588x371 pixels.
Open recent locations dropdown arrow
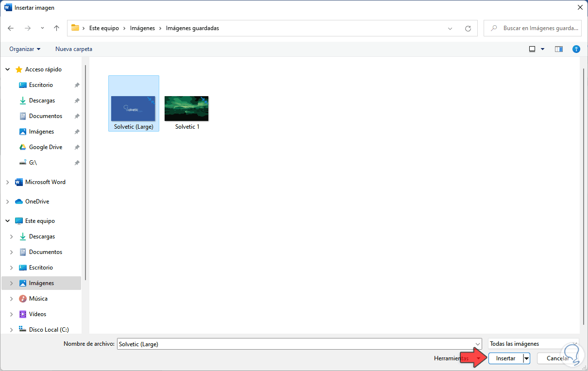[x=42, y=28]
